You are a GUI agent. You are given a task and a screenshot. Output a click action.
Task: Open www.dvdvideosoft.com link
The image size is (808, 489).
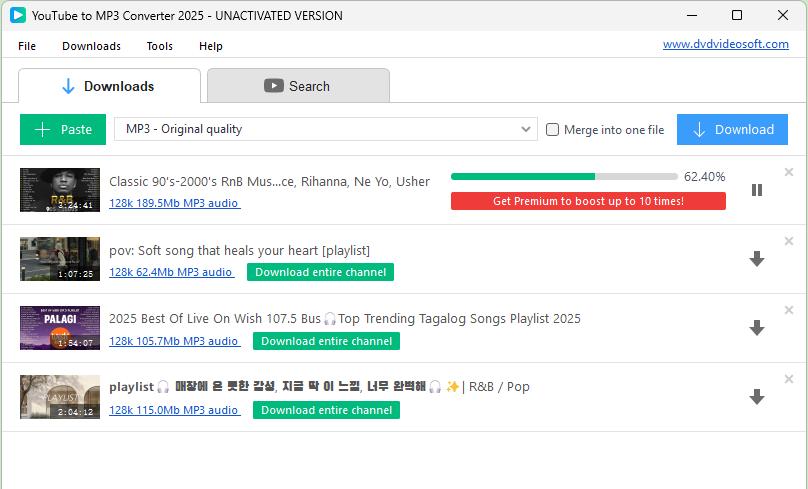[x=726, y=44]
